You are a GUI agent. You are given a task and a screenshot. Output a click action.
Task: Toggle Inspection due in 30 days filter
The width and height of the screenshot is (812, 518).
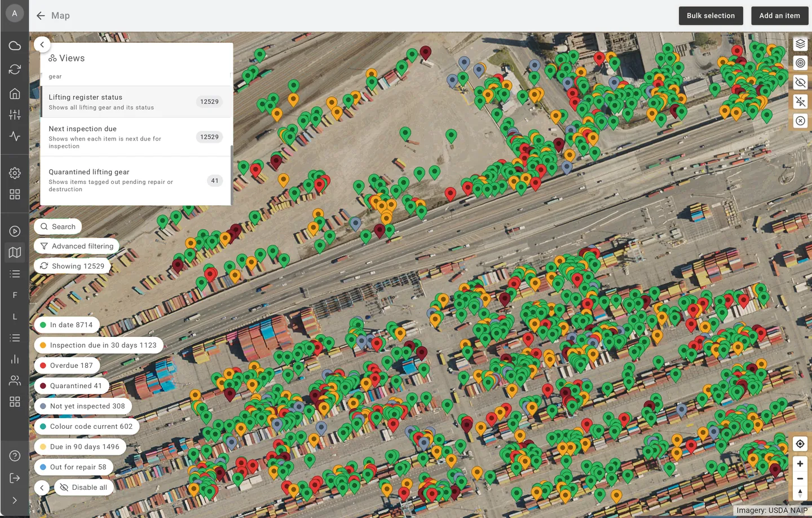pyautogui.click(x=99, y=345)
